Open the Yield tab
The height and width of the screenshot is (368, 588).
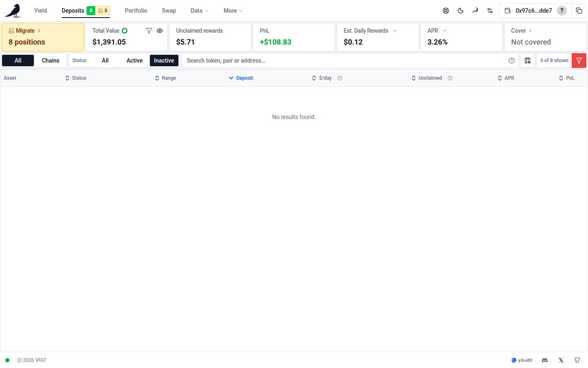click(40, 11)
